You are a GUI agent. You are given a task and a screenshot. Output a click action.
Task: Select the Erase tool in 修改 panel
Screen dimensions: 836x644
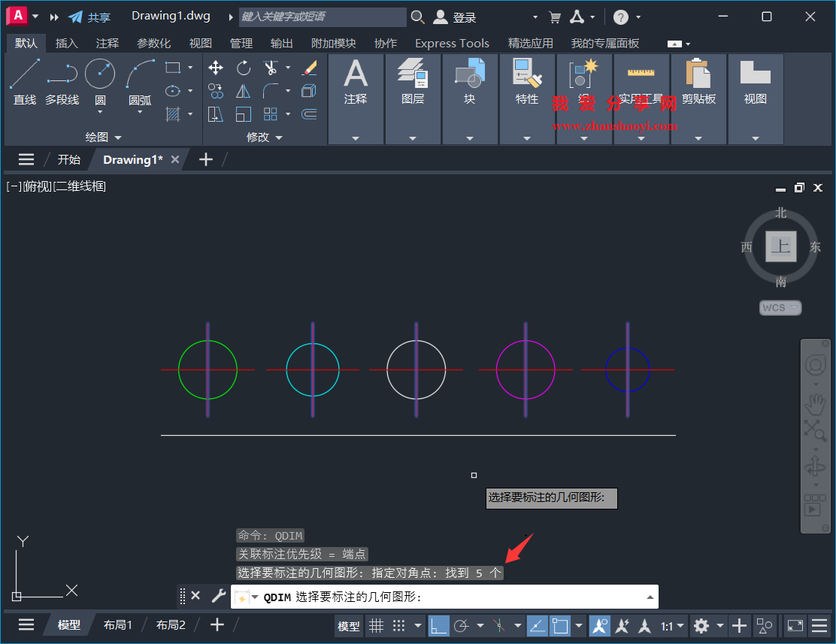(x=310, y=67)
